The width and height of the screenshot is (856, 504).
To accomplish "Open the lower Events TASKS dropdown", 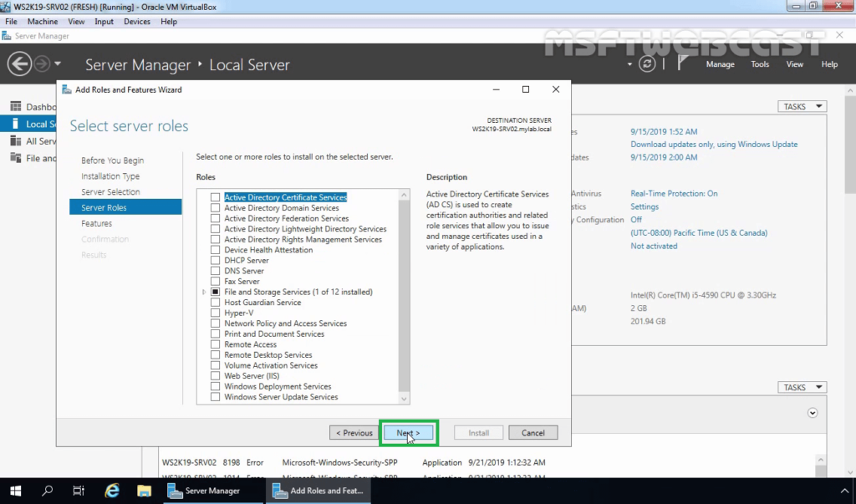I will pos(802,387).
